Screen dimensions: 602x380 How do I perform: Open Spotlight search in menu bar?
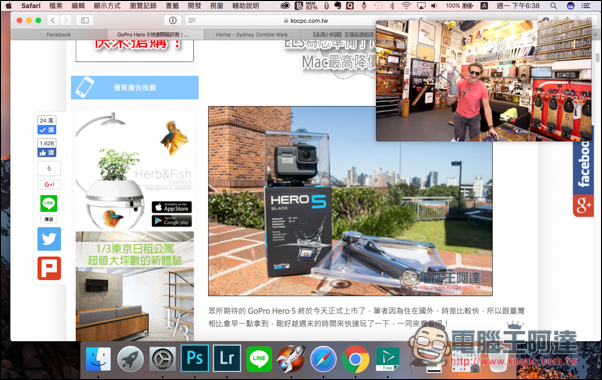[553, 5]
